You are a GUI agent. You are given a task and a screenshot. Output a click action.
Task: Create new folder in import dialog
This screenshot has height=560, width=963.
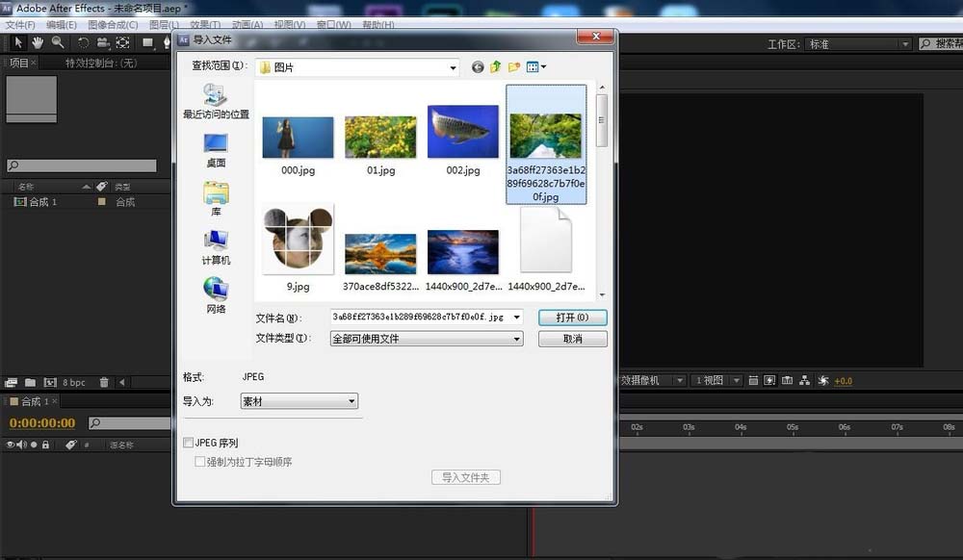point(514,66)
